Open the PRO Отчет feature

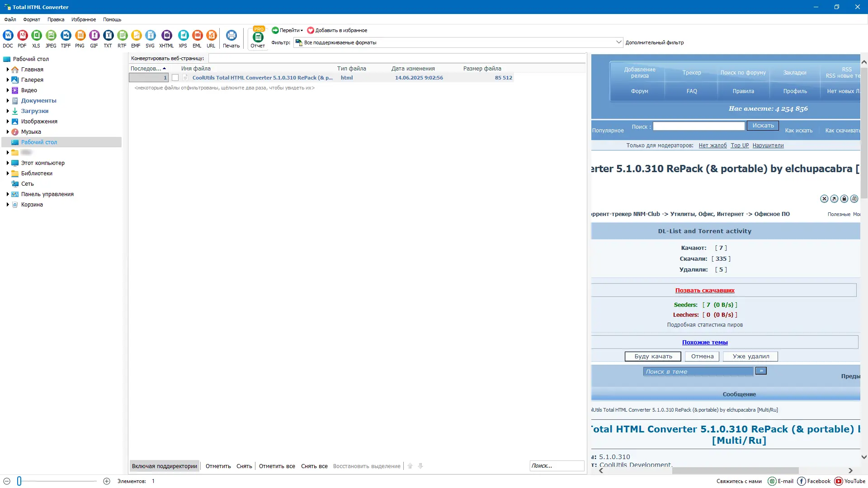pyautogui.click(x=257, y=38)
